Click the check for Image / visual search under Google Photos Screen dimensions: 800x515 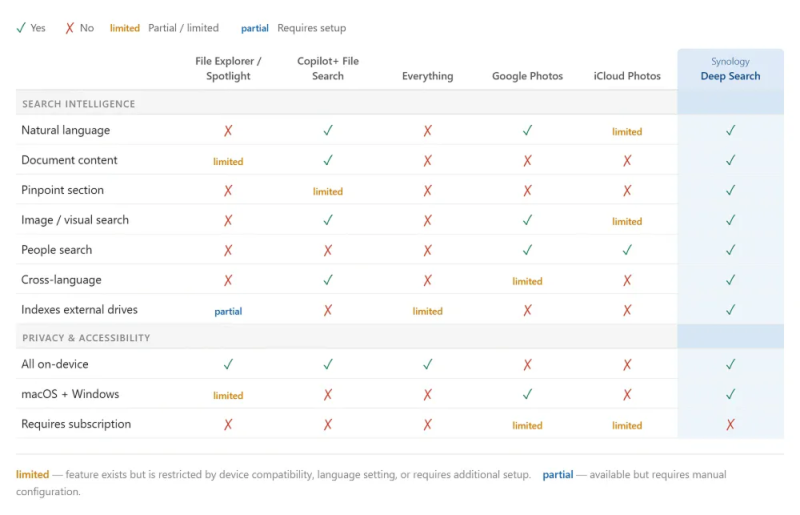[528, 220]
